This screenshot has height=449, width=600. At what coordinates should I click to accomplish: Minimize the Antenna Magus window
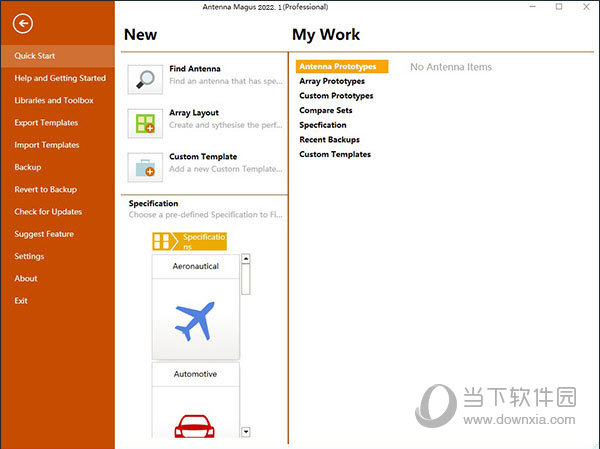coord(532,7)
